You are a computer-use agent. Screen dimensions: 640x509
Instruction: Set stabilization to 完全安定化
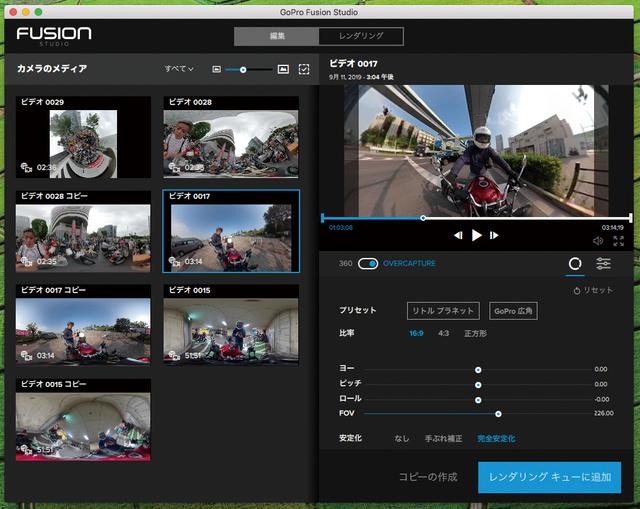pos(496,438)
